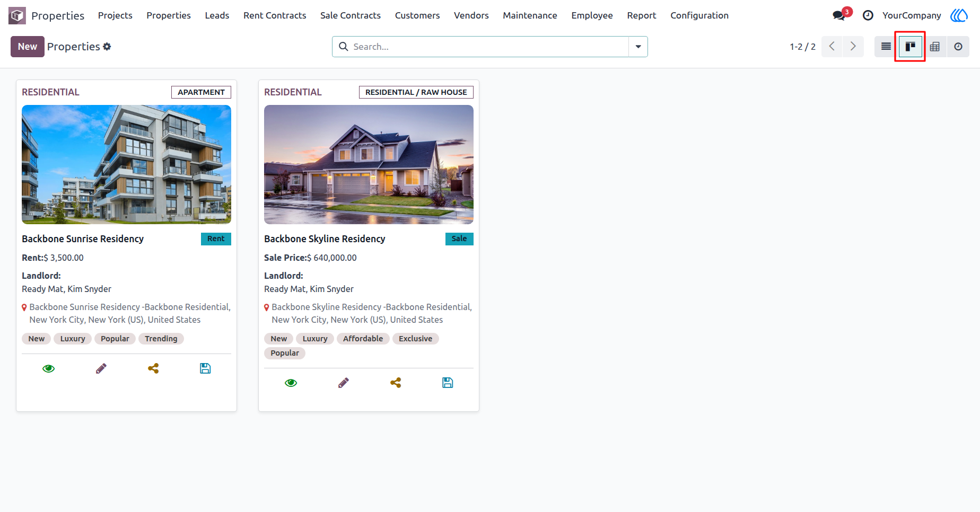The image size is (980, 512).
Task: Switch to pivot table view
Action: coord(935,47)
